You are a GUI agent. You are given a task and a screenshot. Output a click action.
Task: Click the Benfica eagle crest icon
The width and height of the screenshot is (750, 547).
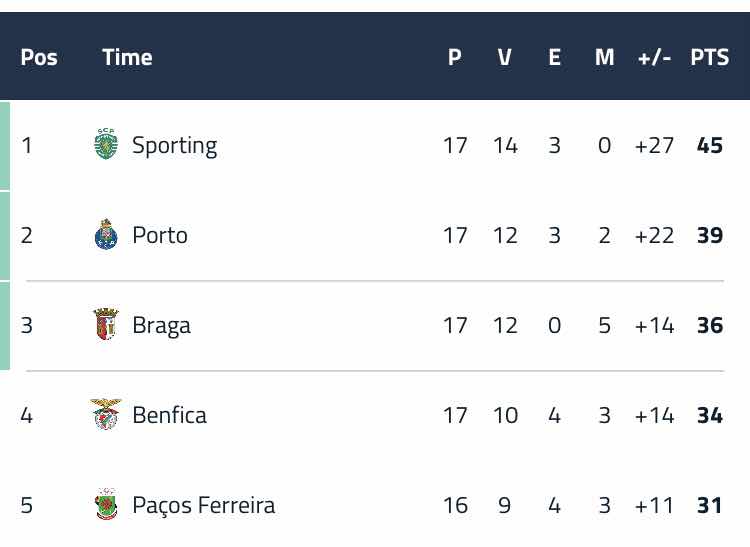[106, 414]
